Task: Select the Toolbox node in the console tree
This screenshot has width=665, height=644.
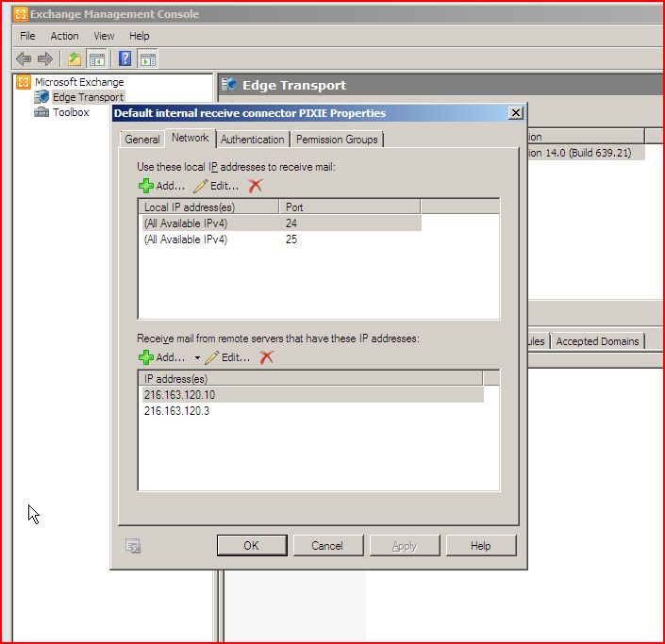Action: 70,112
